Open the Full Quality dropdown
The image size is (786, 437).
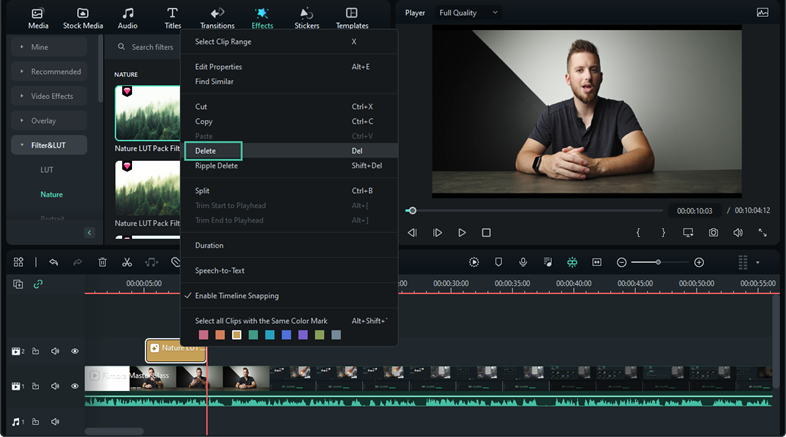468,13
